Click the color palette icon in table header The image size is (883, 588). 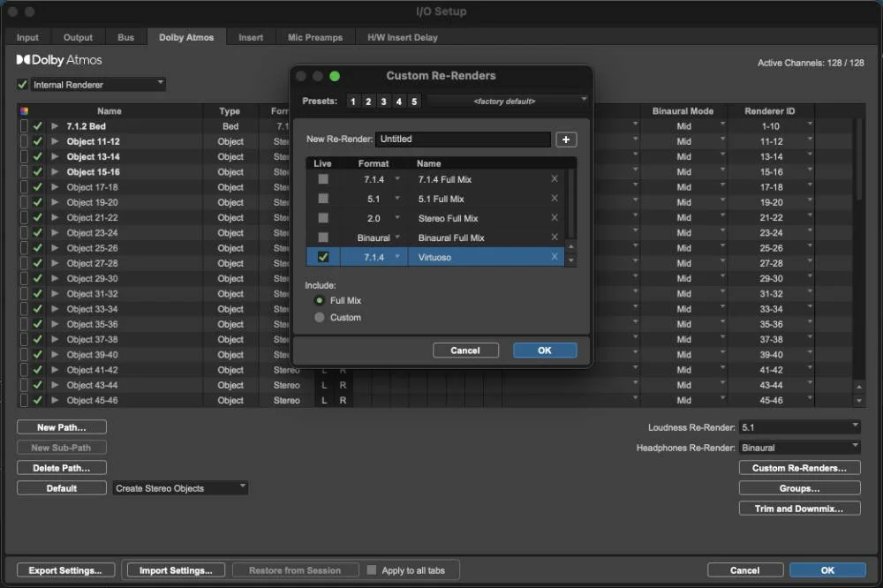coord(24,111)
